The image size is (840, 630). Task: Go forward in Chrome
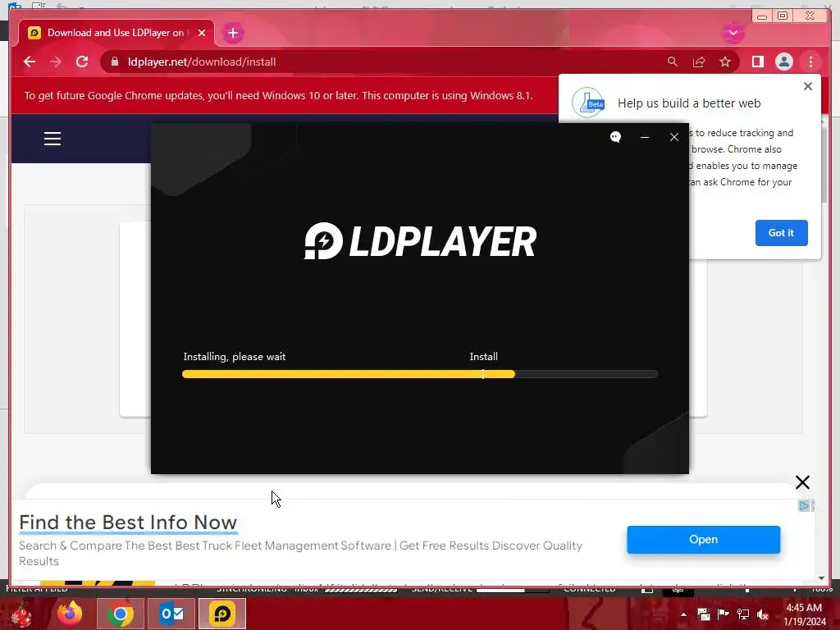(56, 62)
